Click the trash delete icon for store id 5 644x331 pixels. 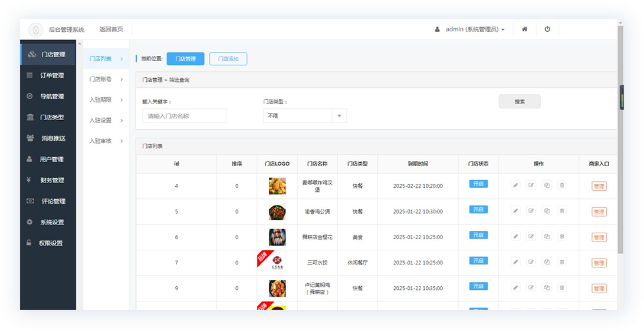click(x=562, y=211)
